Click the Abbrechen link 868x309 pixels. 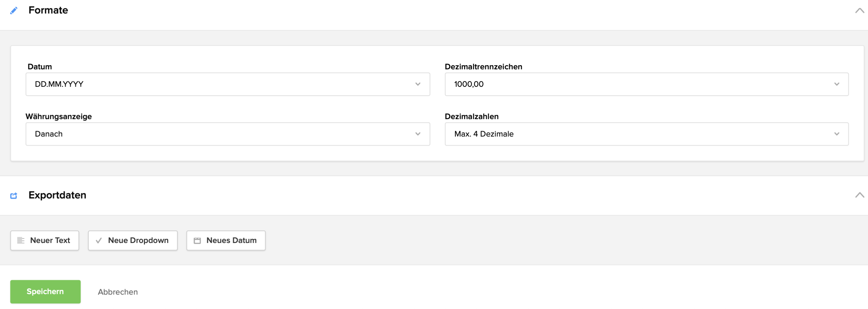pos(118,292)
